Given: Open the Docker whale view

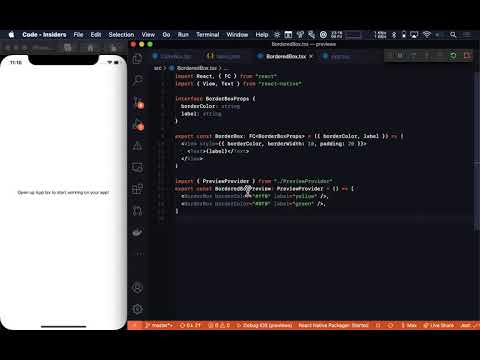Looking at the screenshot, I should click(x=137, y=232).
